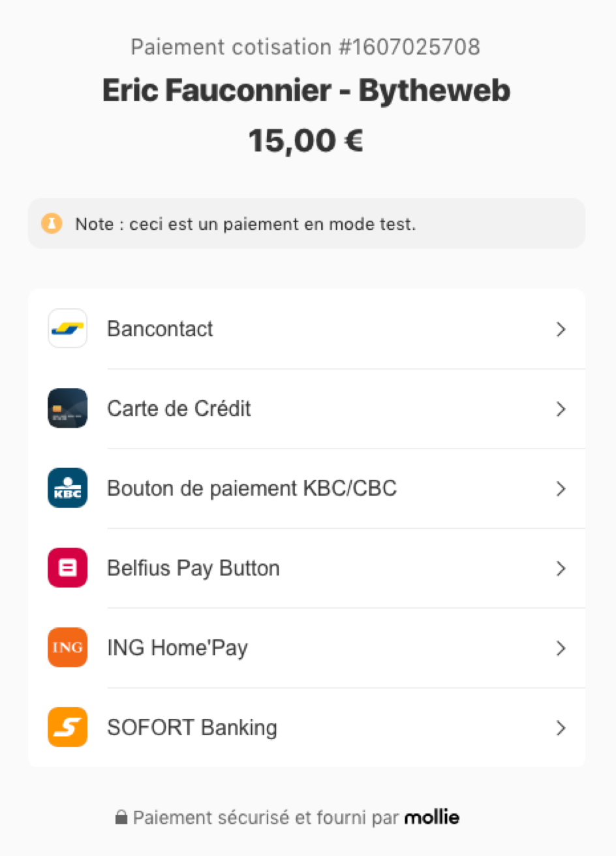Click the ING Home'Pay row chevron

[561, 648]
